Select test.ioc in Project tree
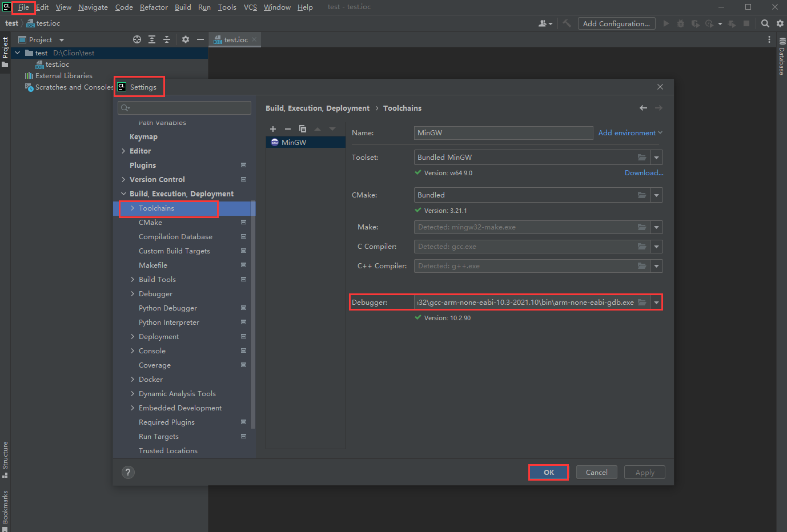 point(57,64)
